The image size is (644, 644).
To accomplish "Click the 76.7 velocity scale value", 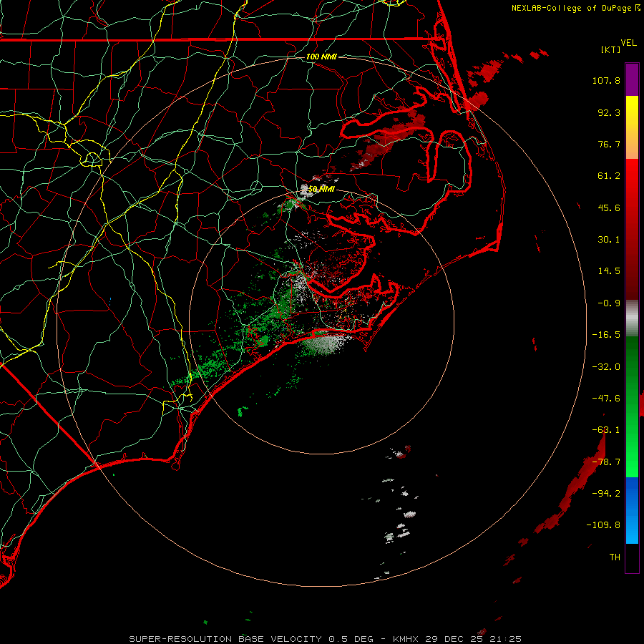I will click(x=609, y=144).
